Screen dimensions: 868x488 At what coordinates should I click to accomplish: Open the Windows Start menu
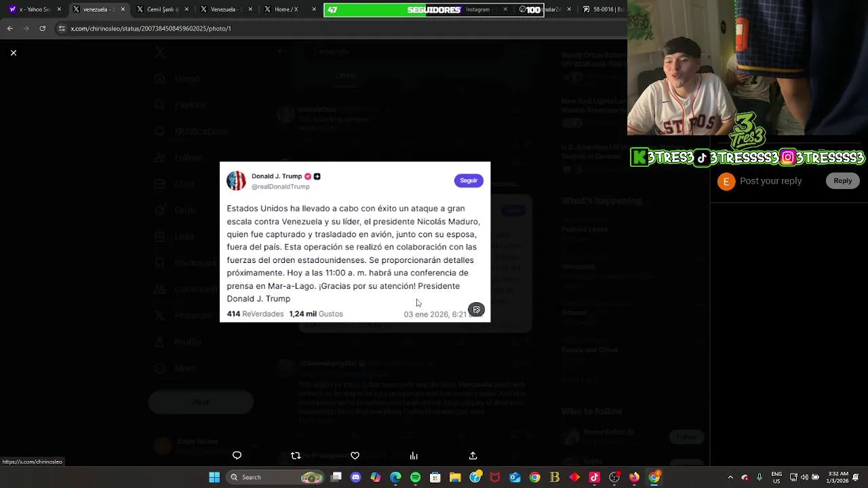point(214,477)
